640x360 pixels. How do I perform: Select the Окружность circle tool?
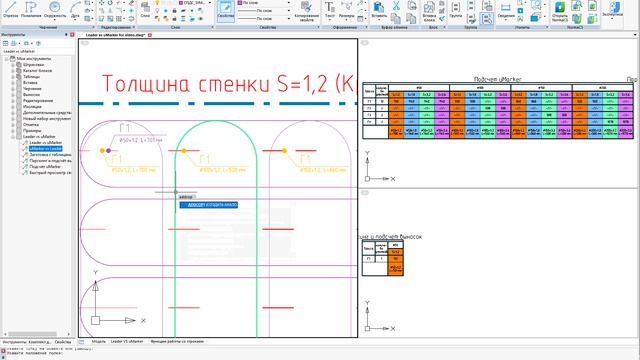pyautogui.click(x=55, y=10)
